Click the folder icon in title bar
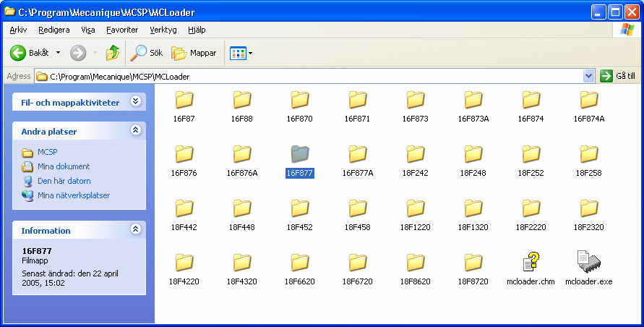 (x=9, y=12)
